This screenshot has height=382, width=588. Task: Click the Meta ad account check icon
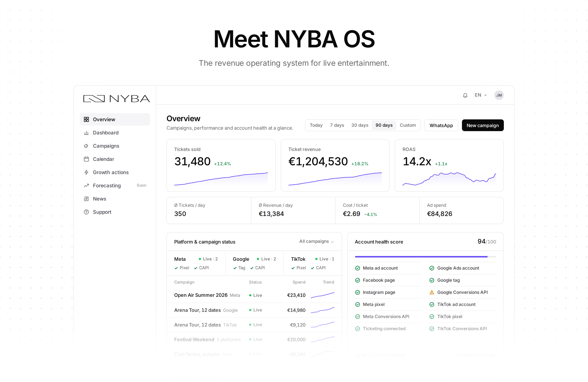pos(357,268)
